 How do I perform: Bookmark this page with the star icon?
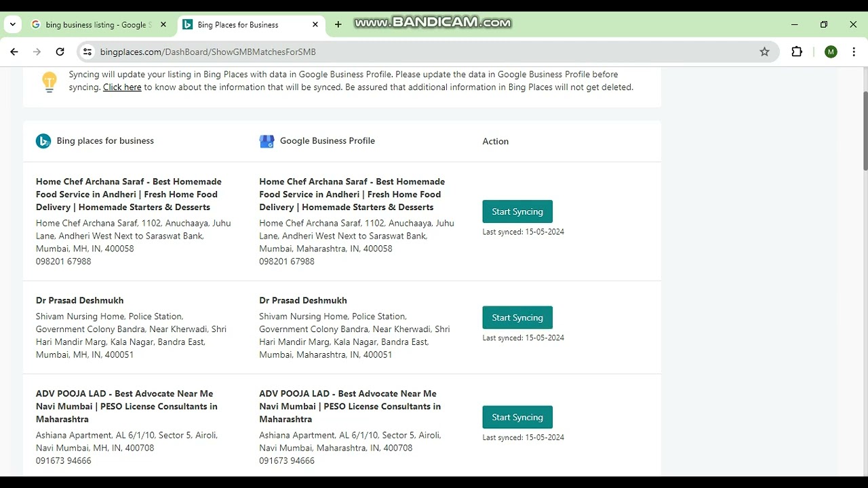(x=764, y=52)
